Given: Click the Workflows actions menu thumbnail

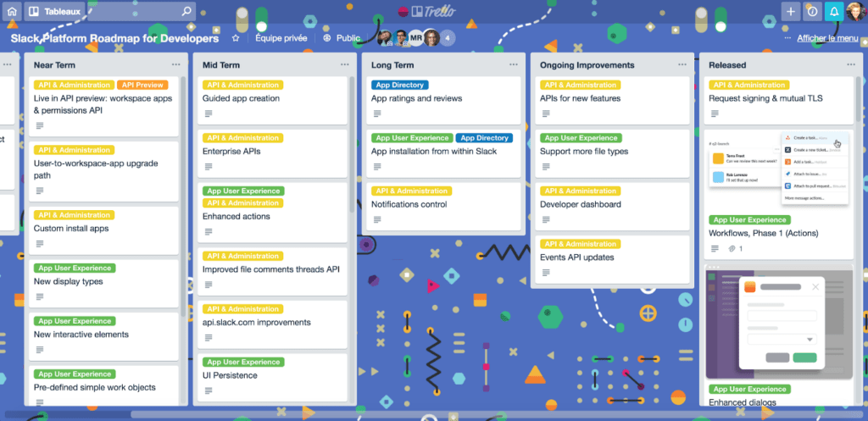Looking at the screenshot, I should [779, 169].
